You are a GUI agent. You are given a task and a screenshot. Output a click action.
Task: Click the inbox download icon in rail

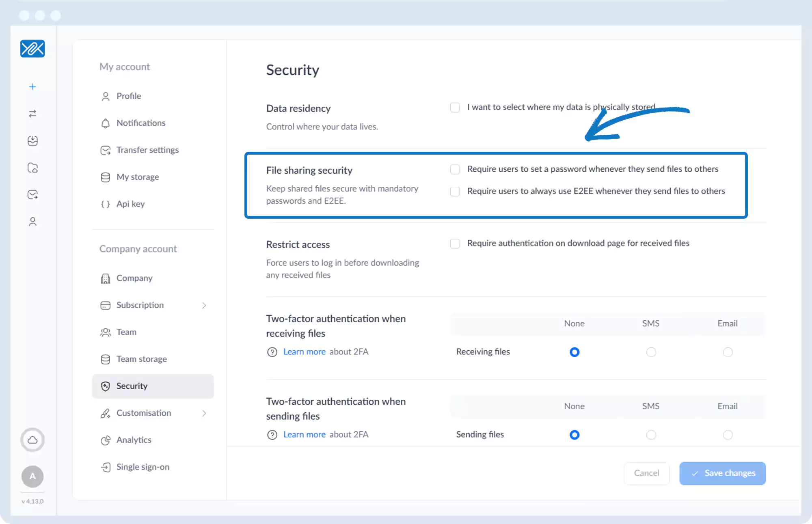pos(32,140)
